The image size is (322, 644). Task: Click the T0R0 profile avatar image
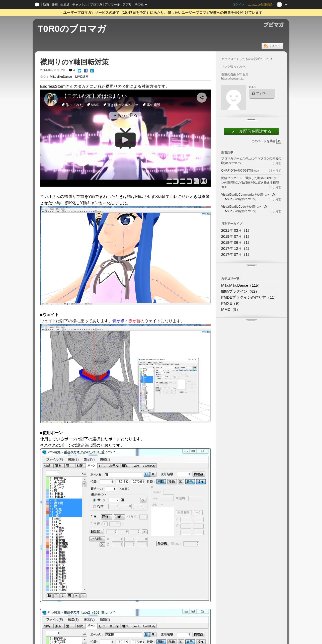click(x=234, y=98)
